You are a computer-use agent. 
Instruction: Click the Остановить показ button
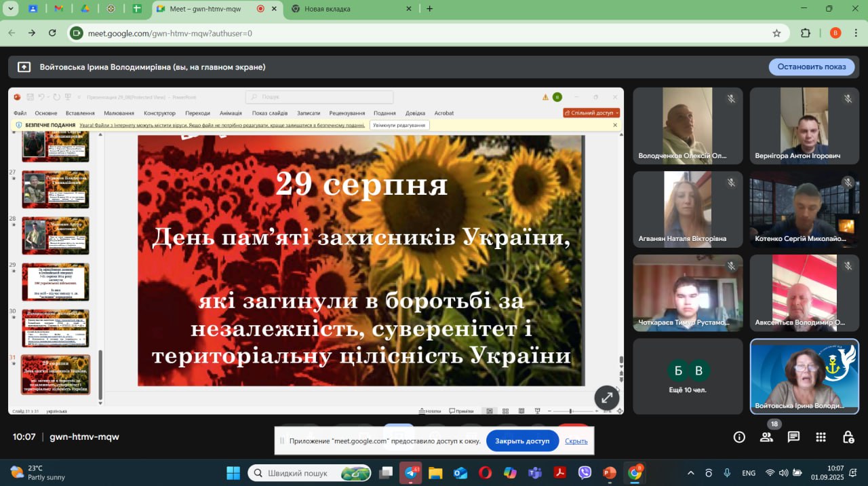click(811, 67)
